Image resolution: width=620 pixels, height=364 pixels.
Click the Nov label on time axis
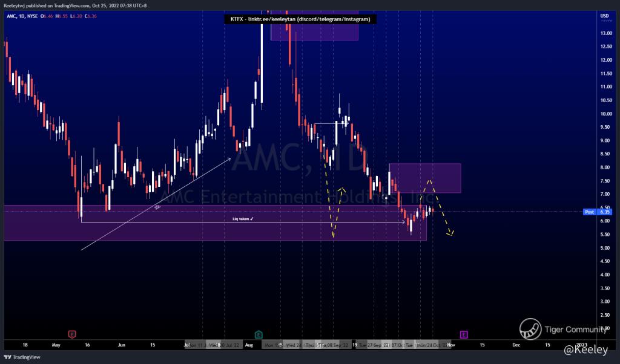click(451, 345)
